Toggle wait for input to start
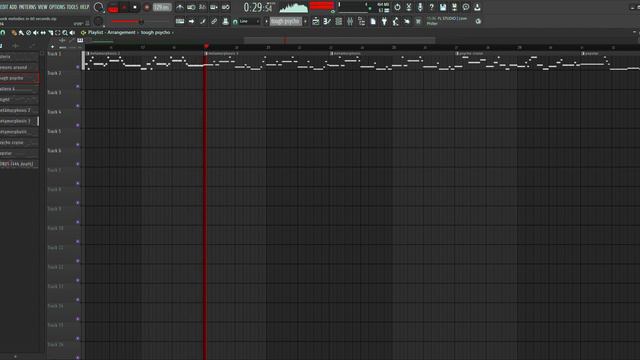This screenshot has height=360, width=640. [191, 7]
